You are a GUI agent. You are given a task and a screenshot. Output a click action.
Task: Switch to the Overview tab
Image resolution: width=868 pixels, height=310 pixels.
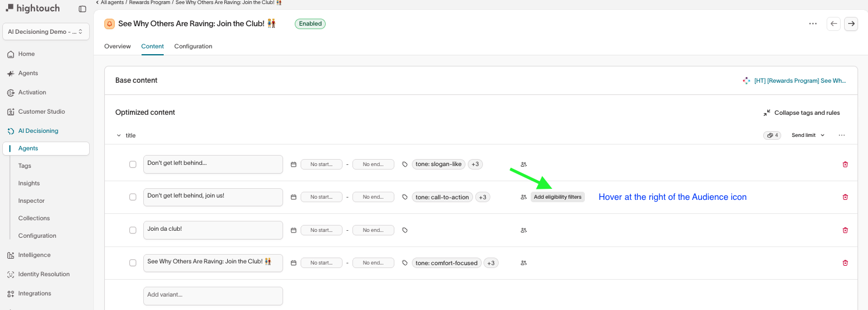(118, 46)
